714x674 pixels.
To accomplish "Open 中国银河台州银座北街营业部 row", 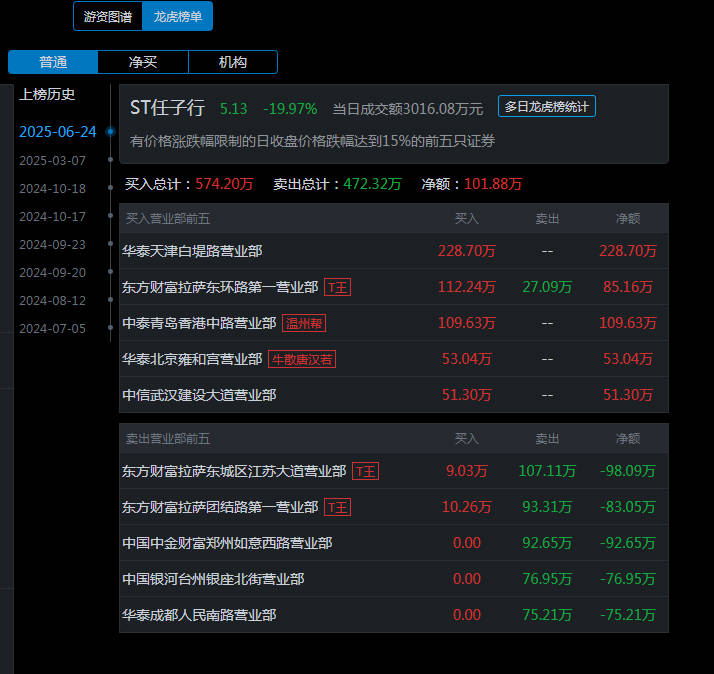I will pyautogui.click(x=393, y=579).
